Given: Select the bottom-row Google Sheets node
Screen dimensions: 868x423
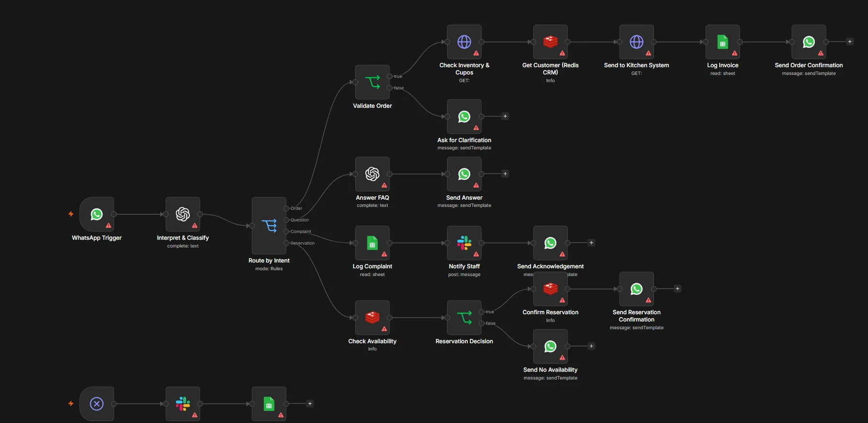Looking at the screenshot, I should click(x=269, y=404).
